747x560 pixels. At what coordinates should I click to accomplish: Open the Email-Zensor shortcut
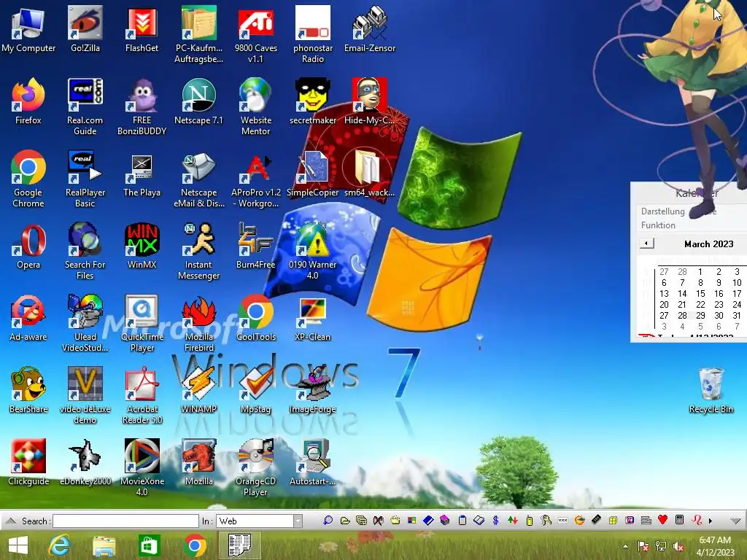coord(370,29)
